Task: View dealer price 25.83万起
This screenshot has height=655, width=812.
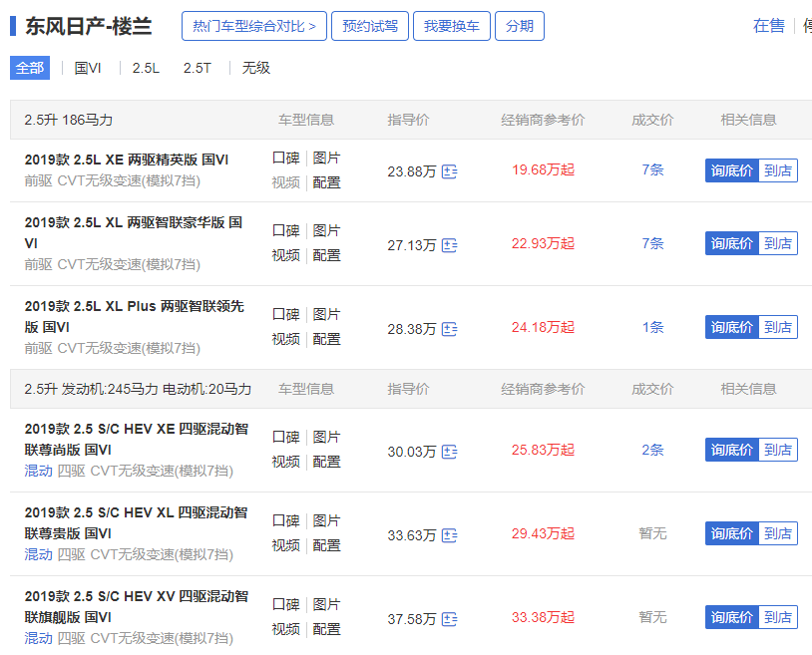Action: pos(544,450)
